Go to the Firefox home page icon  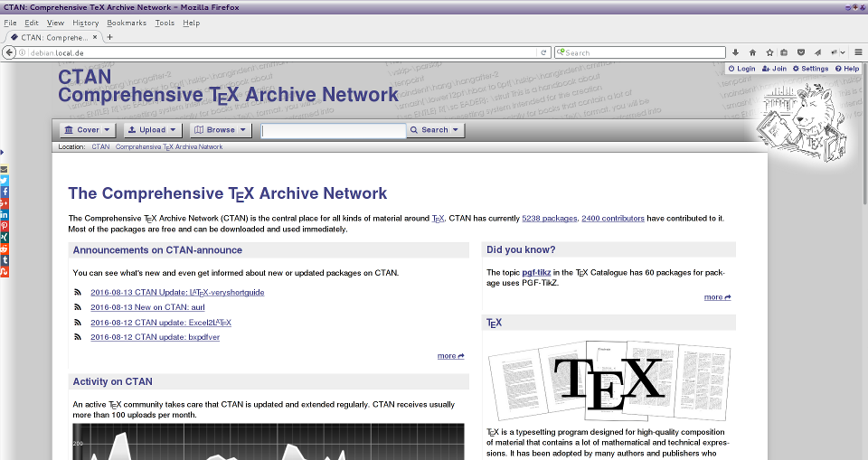[752, 52]
